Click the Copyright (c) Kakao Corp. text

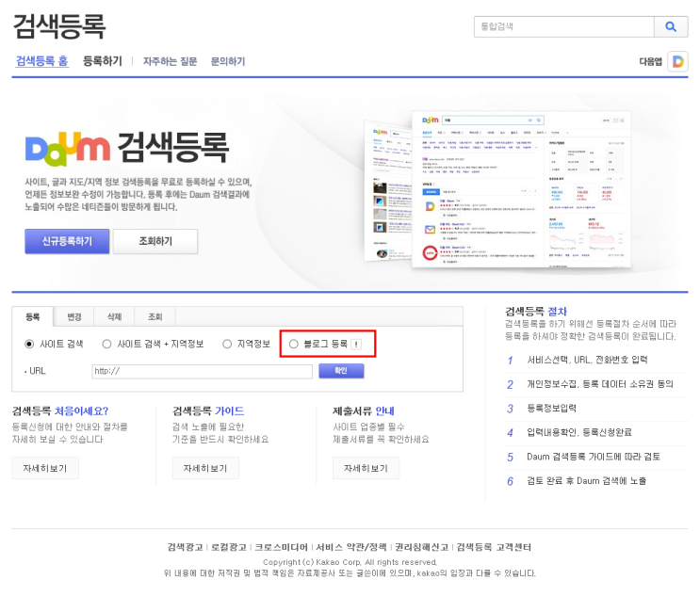point(350,562)
